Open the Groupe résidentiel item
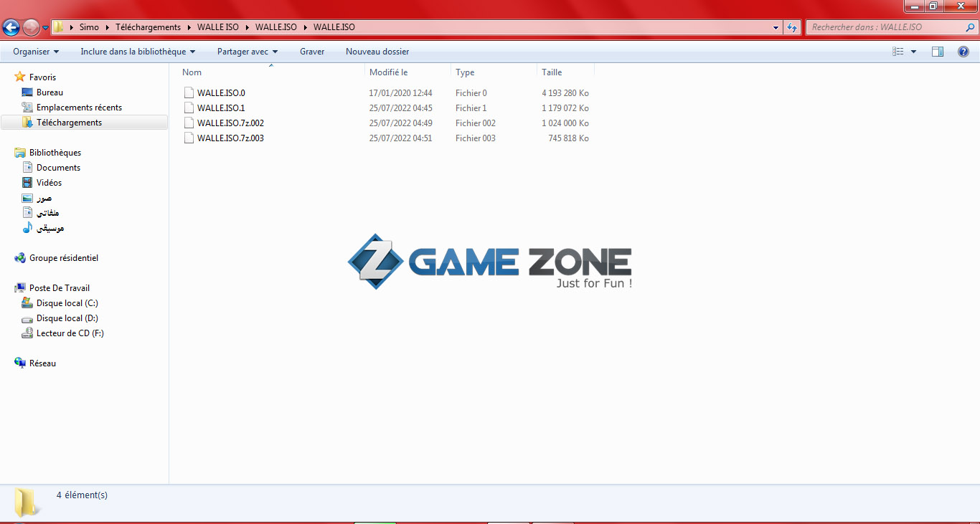Screen dimensions: 980x524 [x=63, y=258]
